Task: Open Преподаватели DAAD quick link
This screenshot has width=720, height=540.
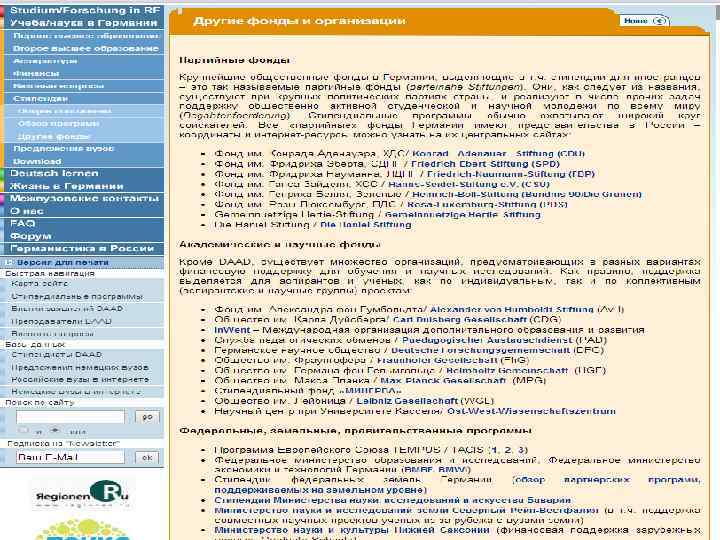Action: [62, 321]
